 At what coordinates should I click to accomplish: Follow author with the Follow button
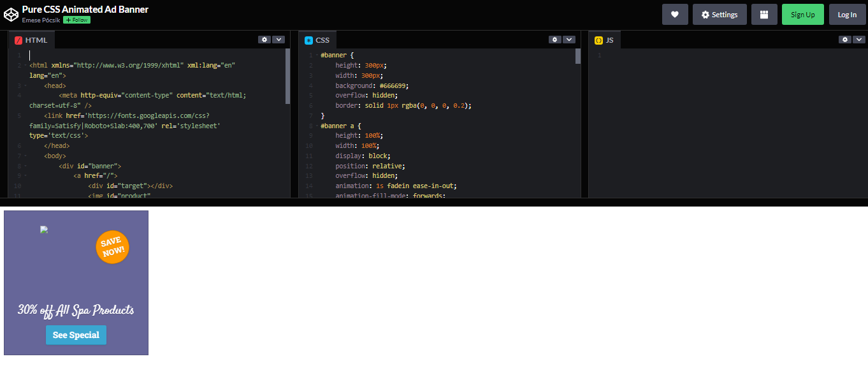pos(76,20)
